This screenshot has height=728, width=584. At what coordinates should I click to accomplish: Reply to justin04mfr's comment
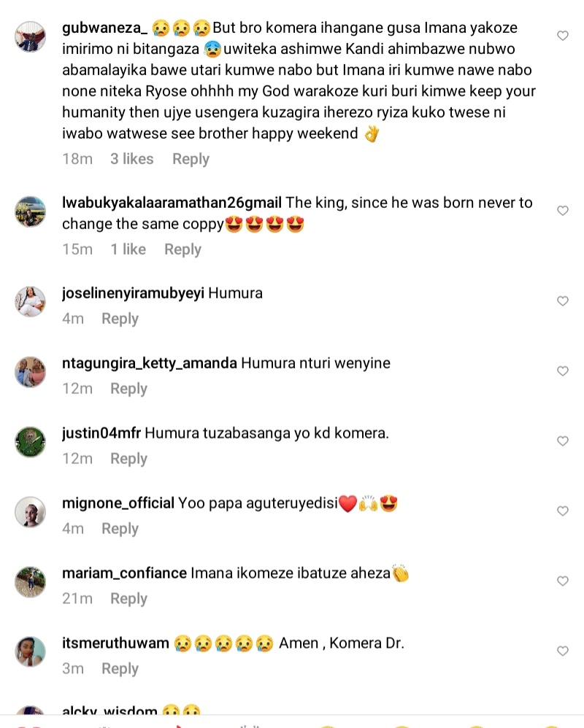click(x=128, y=459)
